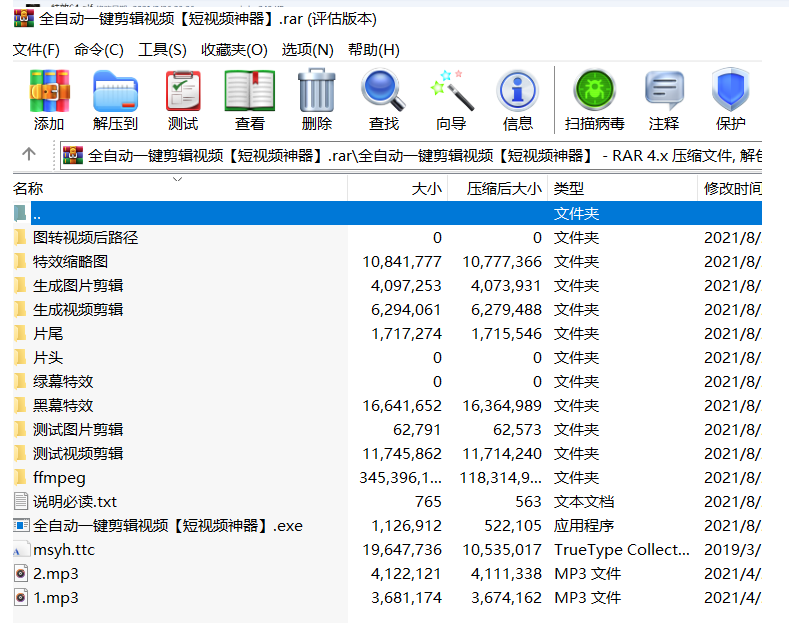The width and height of the screenshot is (789, 623).
Task: Sort by 类型 column header
Action: coord(569,188)
